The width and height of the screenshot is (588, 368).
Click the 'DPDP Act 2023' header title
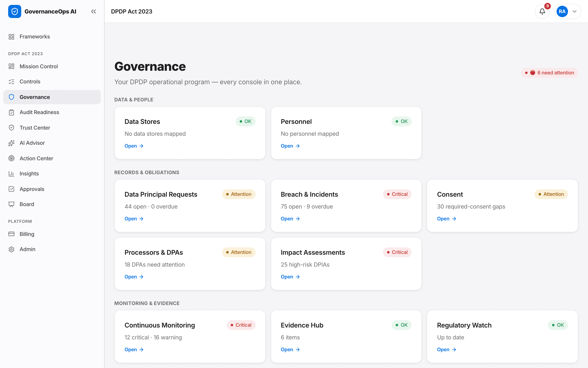coord(131,11)
